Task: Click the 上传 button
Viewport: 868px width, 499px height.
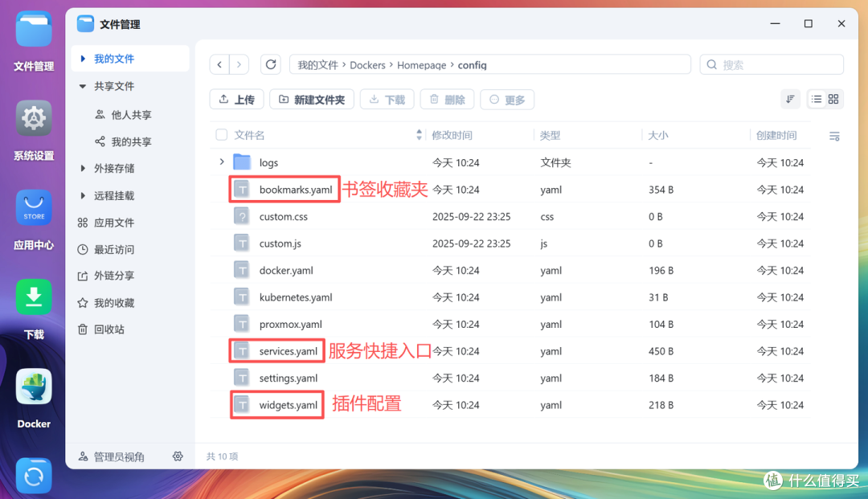Action: point(236,100)
